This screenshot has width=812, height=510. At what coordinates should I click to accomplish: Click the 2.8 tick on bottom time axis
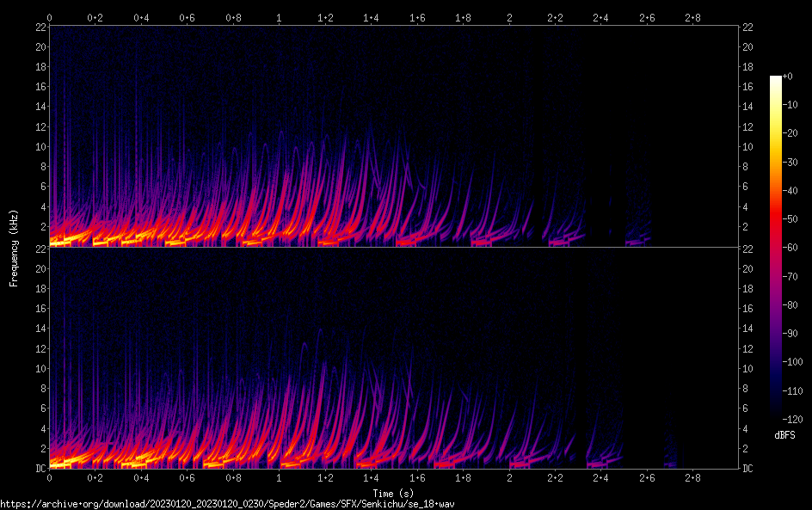692,478
